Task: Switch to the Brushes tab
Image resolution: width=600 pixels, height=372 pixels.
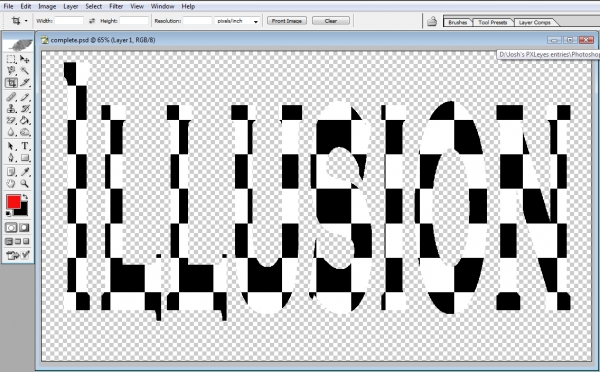Action: click(x=458, y=22)
